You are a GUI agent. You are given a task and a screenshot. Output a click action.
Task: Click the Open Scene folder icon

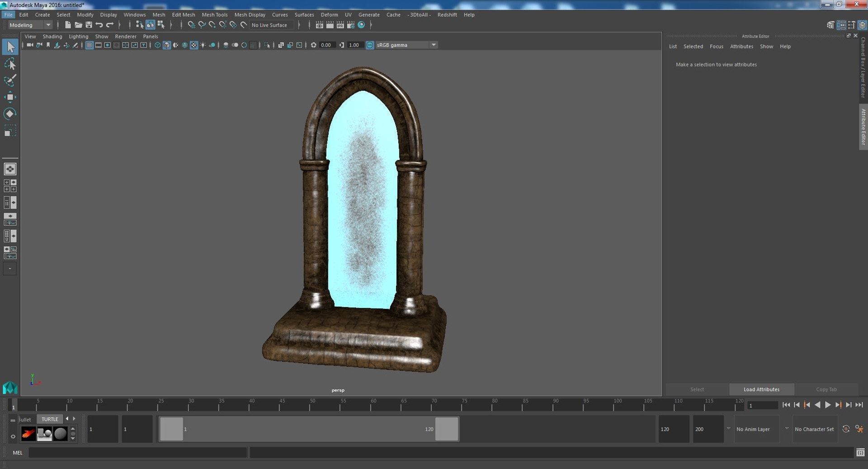(x=78, y=25)
